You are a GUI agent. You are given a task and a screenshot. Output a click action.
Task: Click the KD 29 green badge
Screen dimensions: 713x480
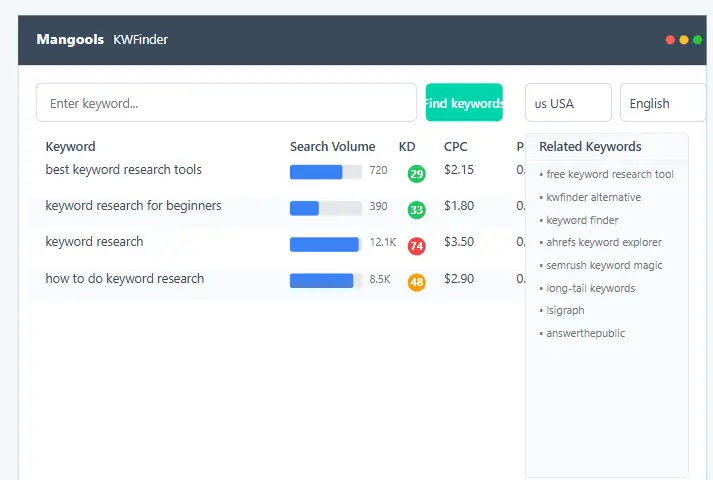[417, 174]
